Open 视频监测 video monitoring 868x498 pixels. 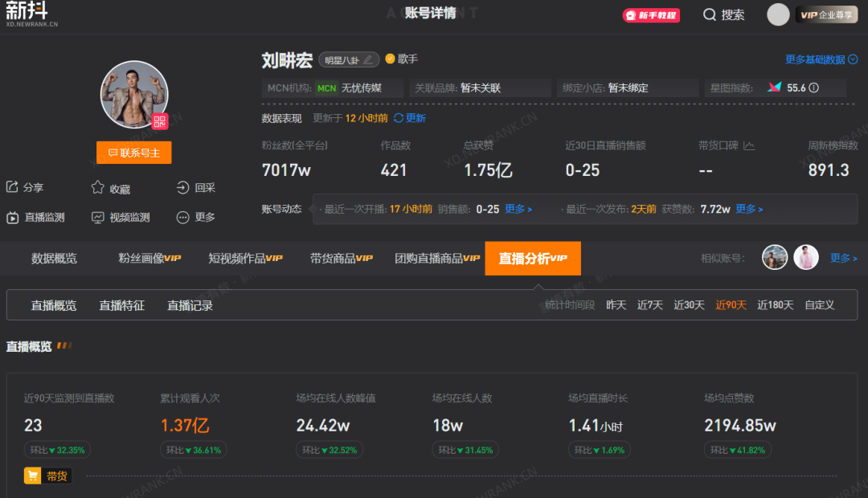121,218
